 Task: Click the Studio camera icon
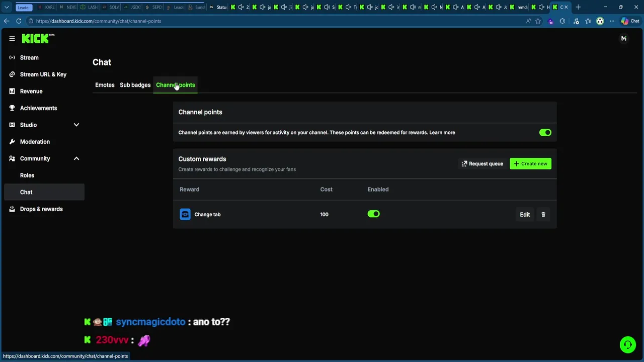(12, 125)
